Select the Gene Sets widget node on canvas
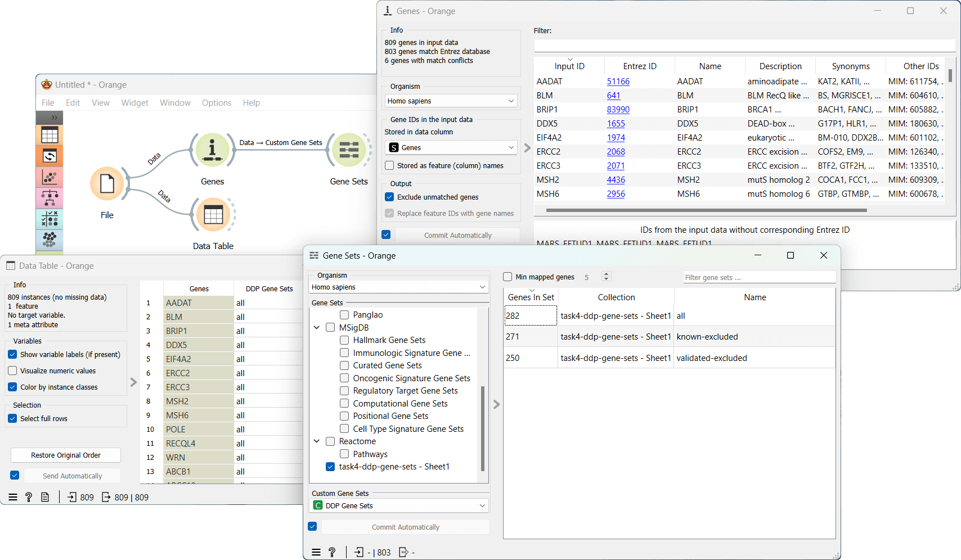This screenshot has height=560, width=961. [x=349, y=150]
